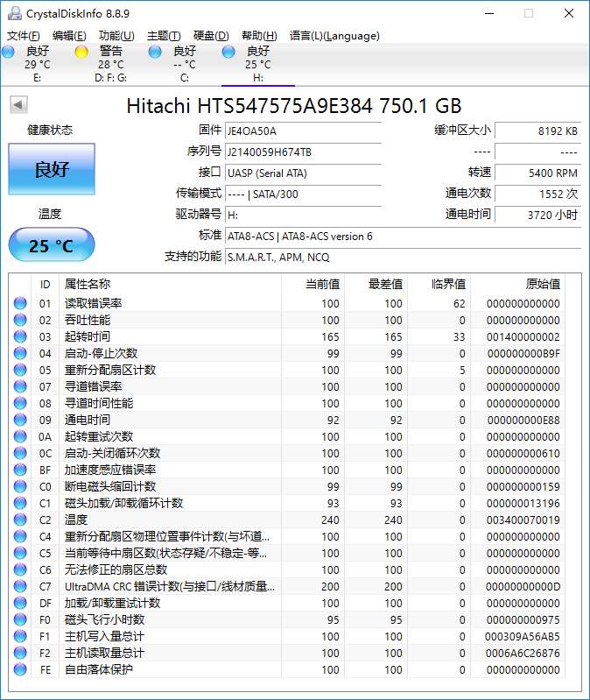Image resolution: width=590 pixels, height=700 pixels.
Task: Click the 原始值 column header
Action: pyautogui.click(x=517, y=284)
